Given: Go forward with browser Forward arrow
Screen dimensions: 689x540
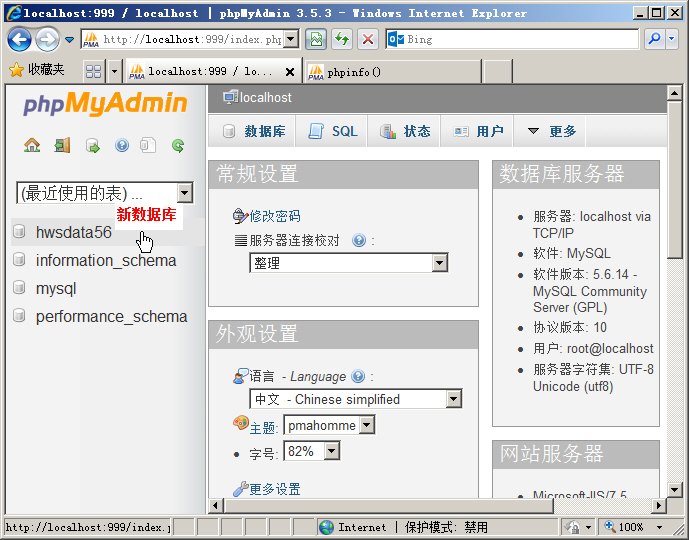Looking at the screenshot, I should point(47,40).
